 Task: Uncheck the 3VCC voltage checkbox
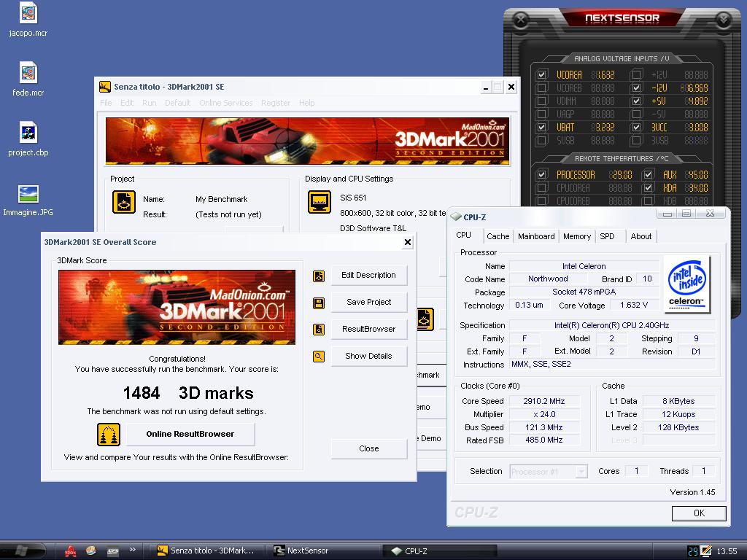636,127
